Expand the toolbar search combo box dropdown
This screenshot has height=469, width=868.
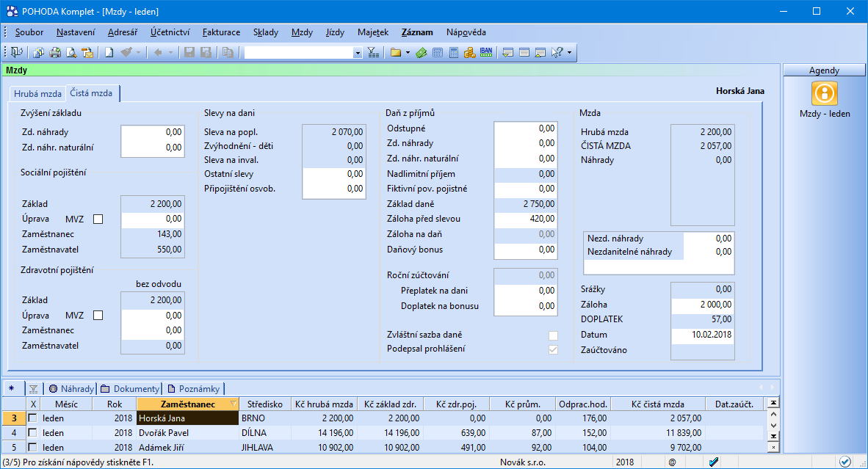tap(358, 53)
